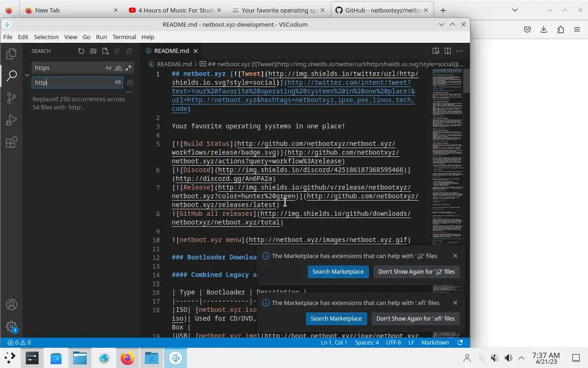The width and height of the screenshot is (588, 368).
Task: Open notifications bell in status bar
Action: tap(460, 343)
